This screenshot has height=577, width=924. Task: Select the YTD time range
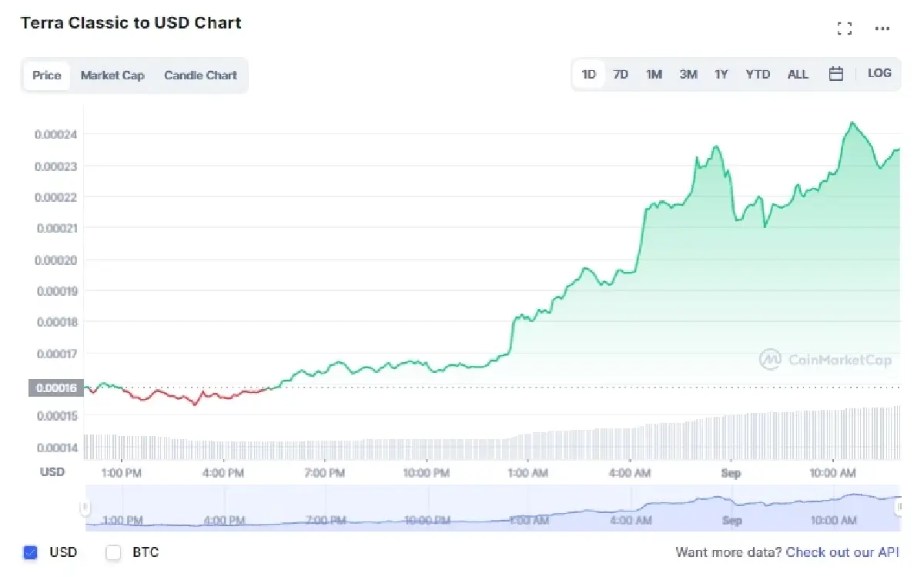(x=758, y=73)
